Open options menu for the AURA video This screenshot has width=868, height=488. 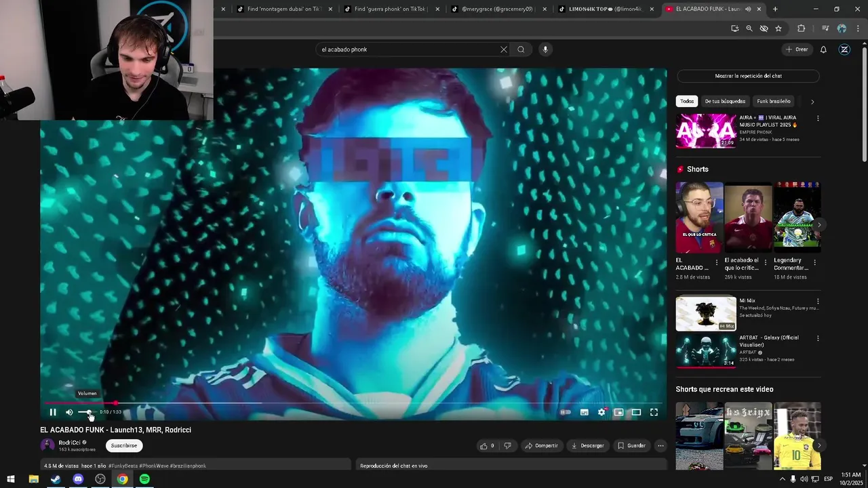(818, 118)
